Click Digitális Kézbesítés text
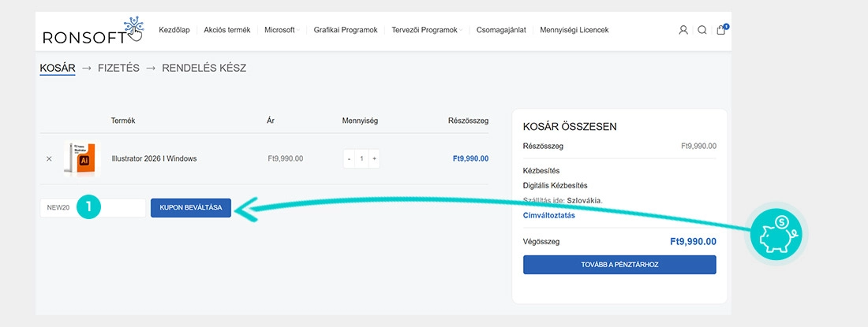The width and height of the screenshot is (868, 327). point(556,186)
